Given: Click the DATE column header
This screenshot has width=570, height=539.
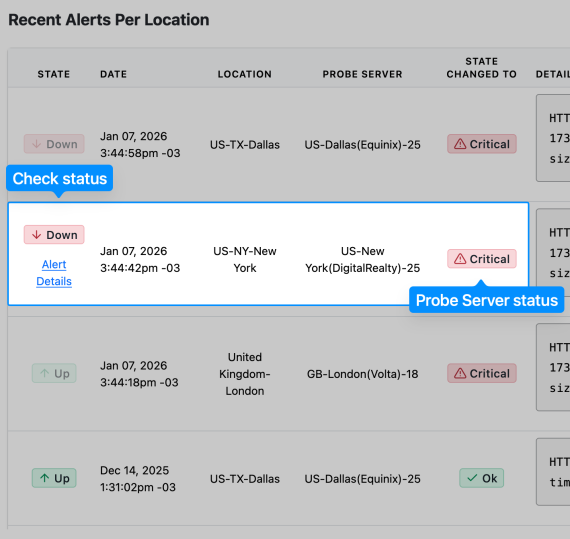Looking at the screenshot, I should click(x=113, y=74).
